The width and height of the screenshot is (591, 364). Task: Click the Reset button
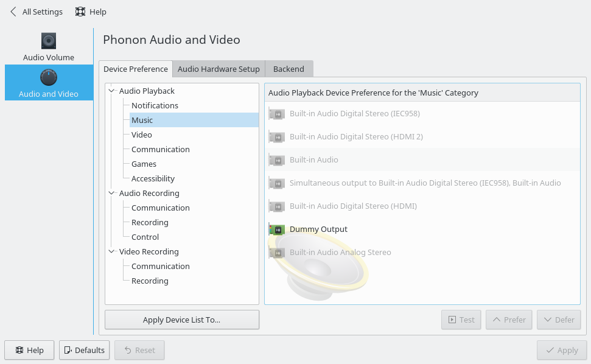[x=139, y=350]
